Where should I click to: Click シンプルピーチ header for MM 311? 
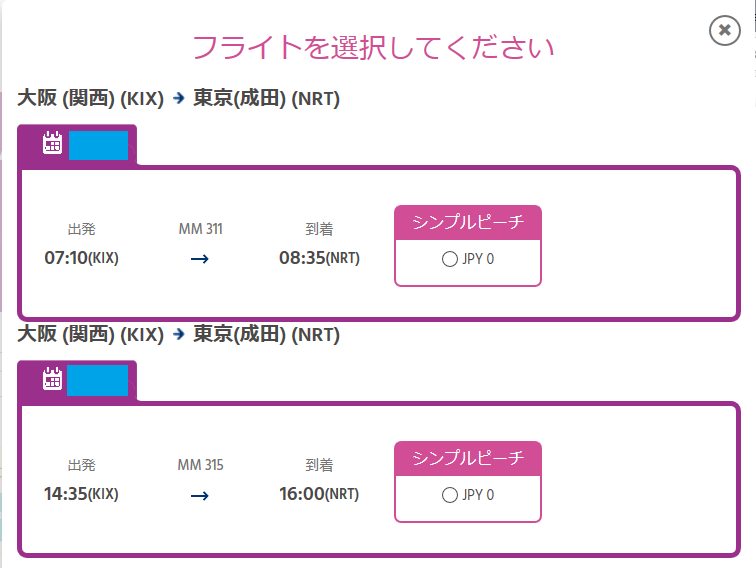[x=468, y=222]
